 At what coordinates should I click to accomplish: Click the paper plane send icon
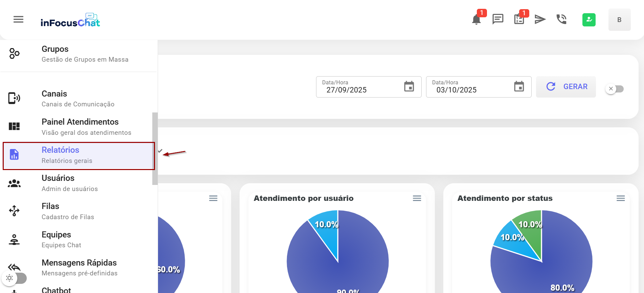(540, 19)
